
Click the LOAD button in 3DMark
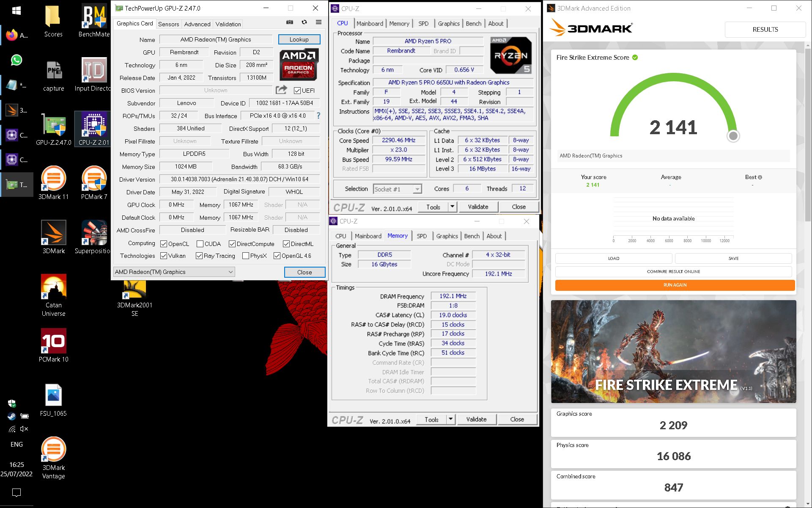(x=614, y=258)
